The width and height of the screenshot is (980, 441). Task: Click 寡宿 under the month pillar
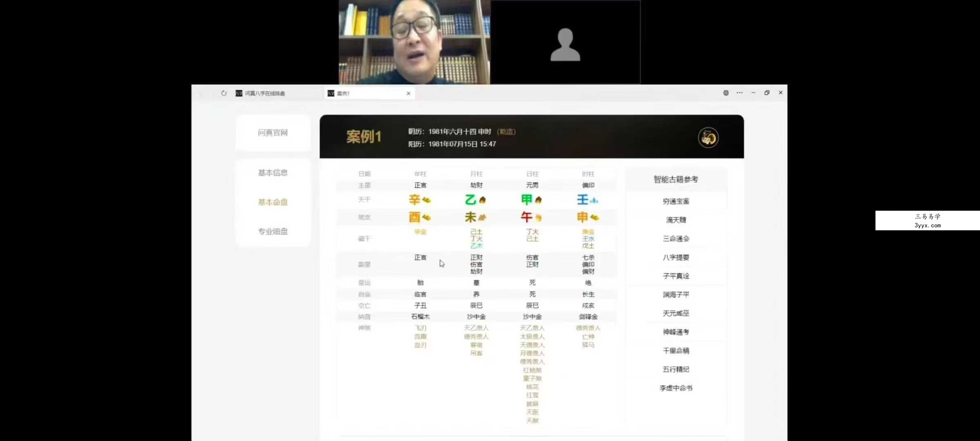pos(476,345)
